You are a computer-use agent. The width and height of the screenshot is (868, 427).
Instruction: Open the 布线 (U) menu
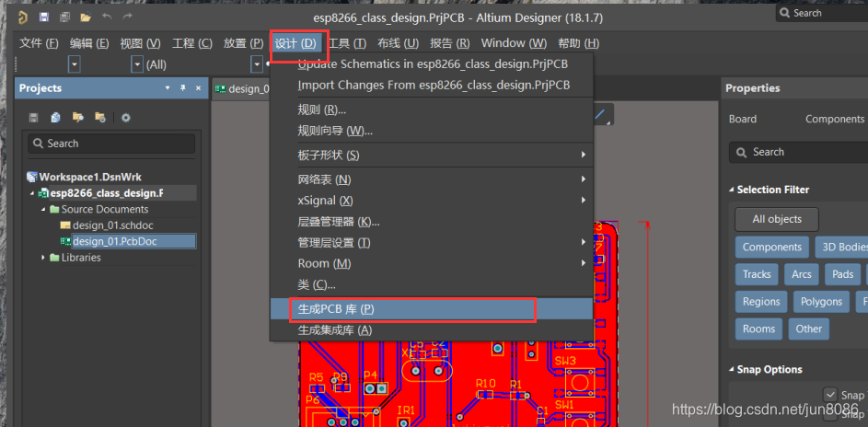pos(398,43)
